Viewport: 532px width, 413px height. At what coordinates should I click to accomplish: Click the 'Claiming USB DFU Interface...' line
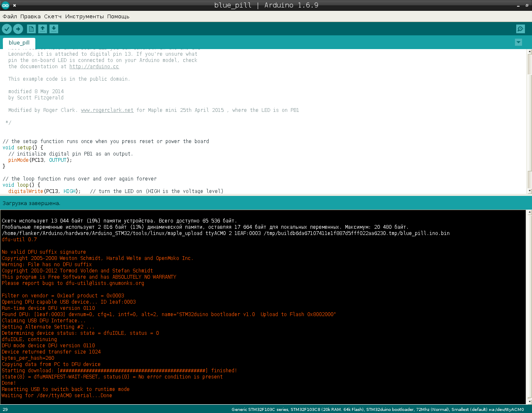44,321
